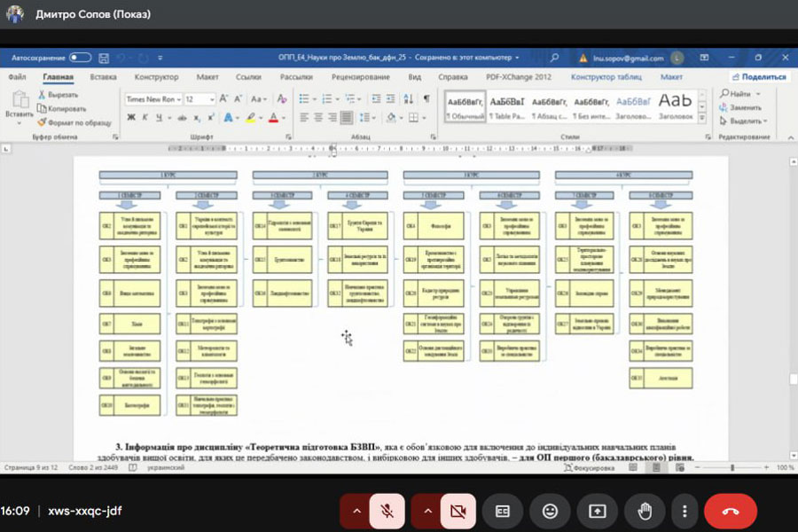The height and width of the screenshot is (532, 798).
Task: Toggle the Автосохранение switch
Action: 80,58
